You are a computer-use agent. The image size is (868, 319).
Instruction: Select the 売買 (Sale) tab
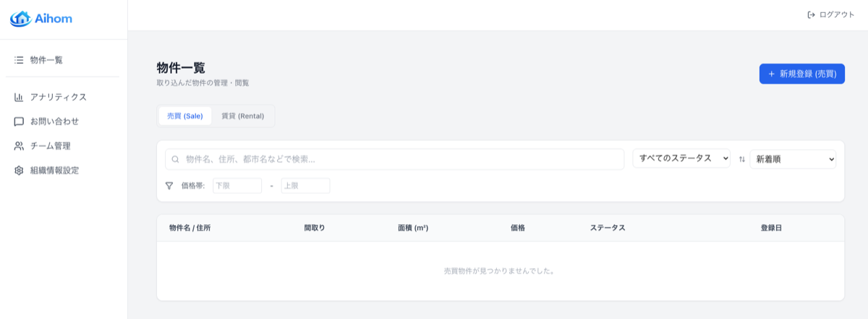184,116
